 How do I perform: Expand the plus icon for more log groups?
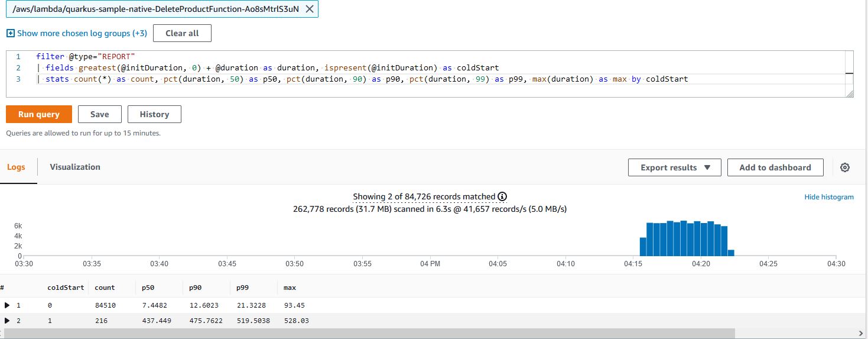coord(10,34)
